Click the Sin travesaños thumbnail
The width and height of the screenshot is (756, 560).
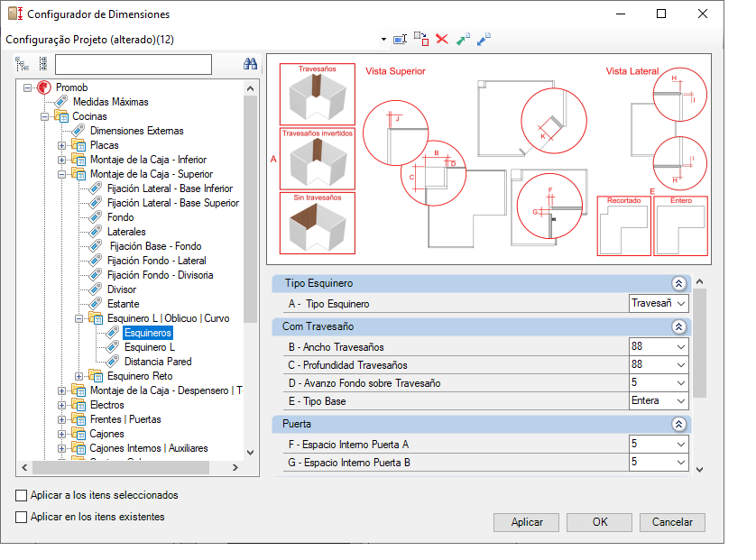point(318,223)
